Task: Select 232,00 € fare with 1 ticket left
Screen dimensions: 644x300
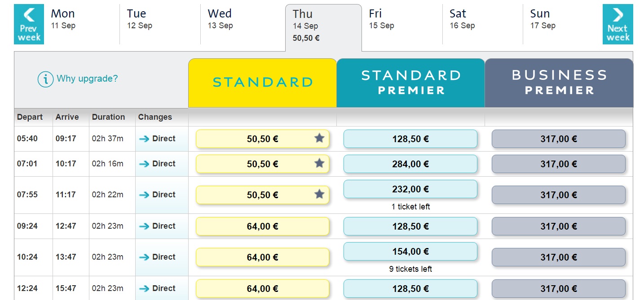Action: point(410,189)
